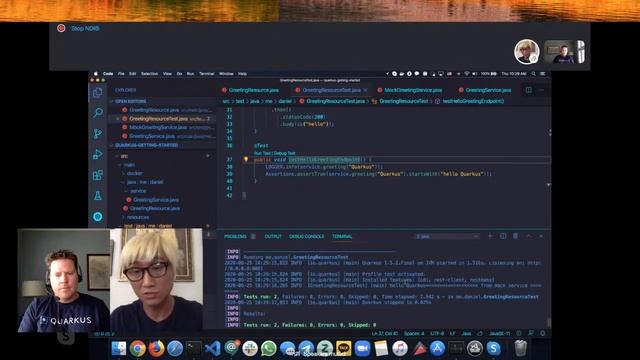Viewport: 640px width, 360px height.
Task: Collapse the main folder
Action: 129,165
